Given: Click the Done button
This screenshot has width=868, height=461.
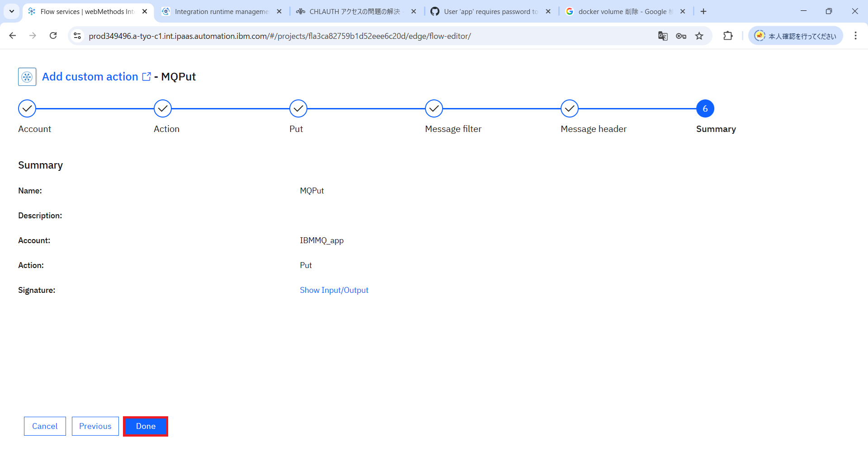Looking at the screenshot, I should click(x=146, y=426).
